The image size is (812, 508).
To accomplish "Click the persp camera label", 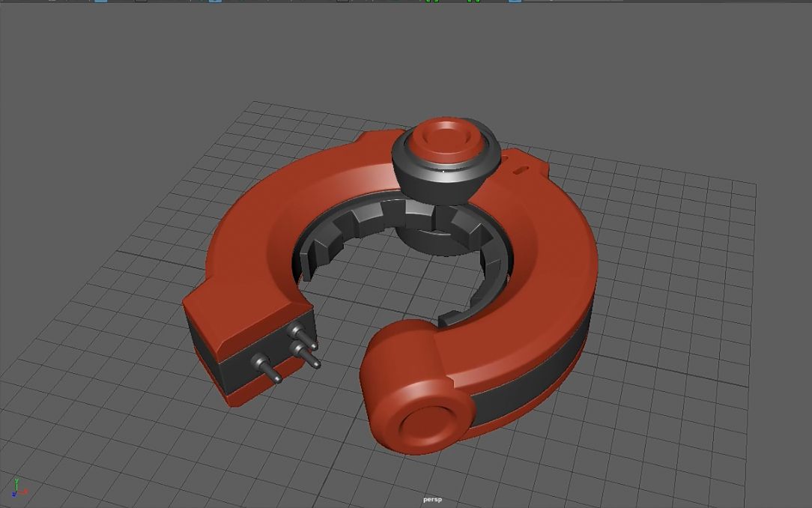I will 432,498.
